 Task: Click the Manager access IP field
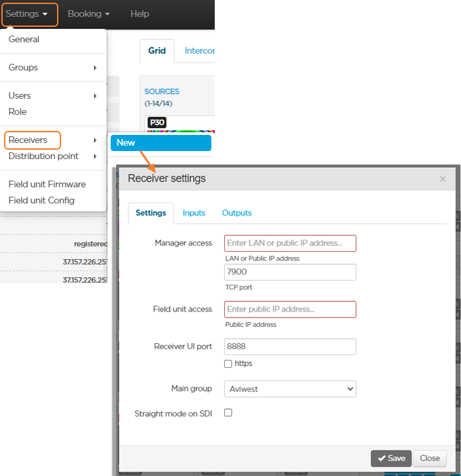tap(291, 243)
